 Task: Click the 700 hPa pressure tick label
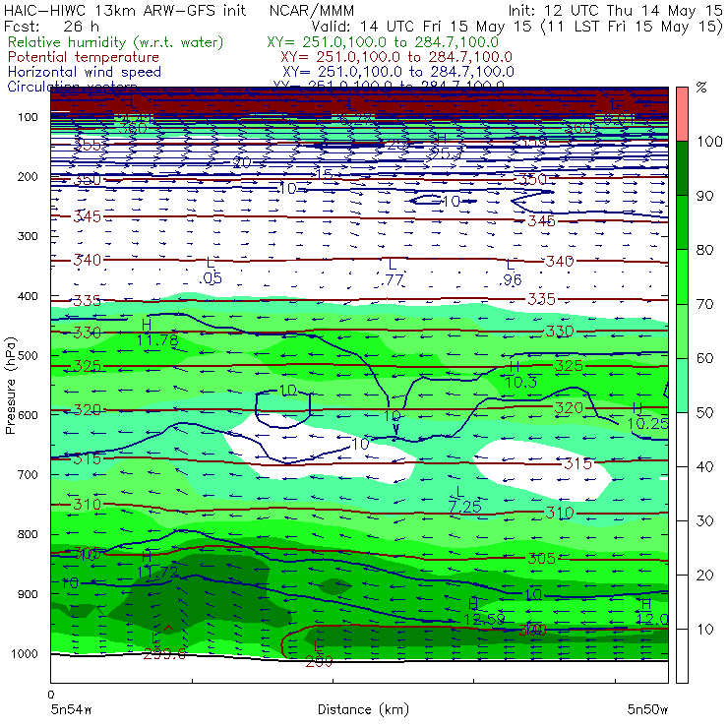point(28,474)
